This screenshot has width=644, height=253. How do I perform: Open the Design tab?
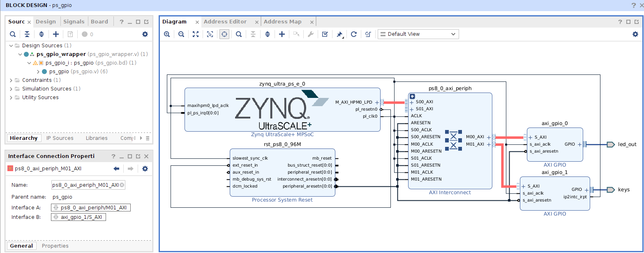(x=46, y=22)
